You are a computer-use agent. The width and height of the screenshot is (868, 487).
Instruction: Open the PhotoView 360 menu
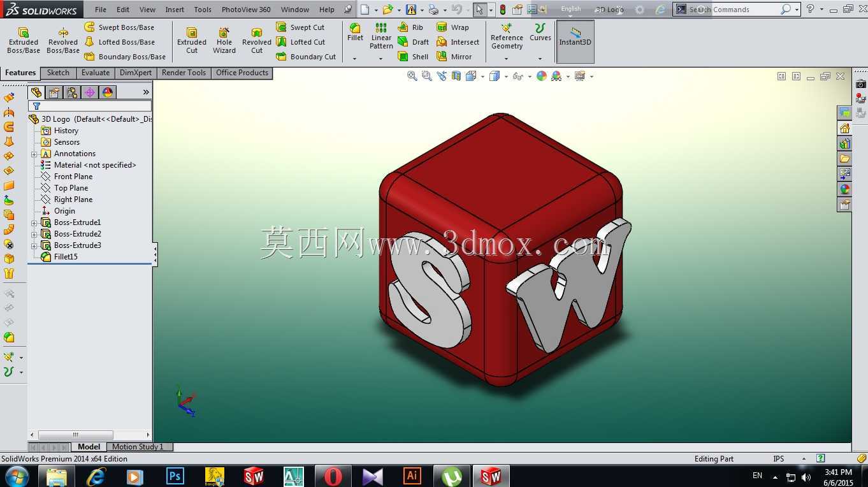tap(246, 10)
